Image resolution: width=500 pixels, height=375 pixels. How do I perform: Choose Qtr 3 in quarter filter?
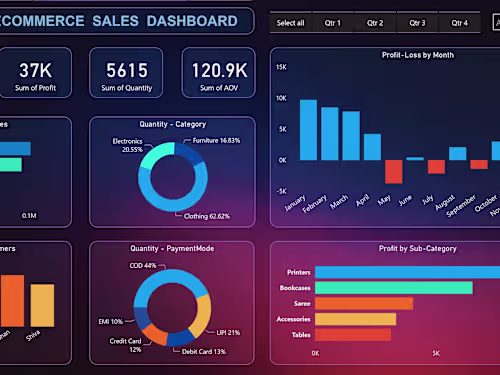tap(417, 23)
